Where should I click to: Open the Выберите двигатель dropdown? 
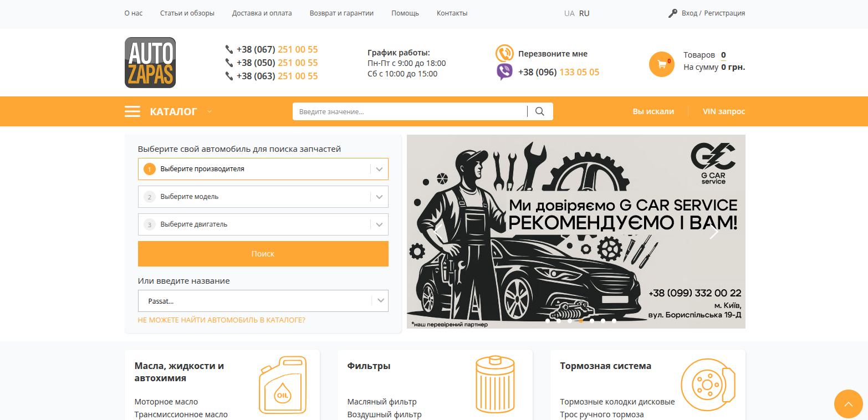pos(263,224)
